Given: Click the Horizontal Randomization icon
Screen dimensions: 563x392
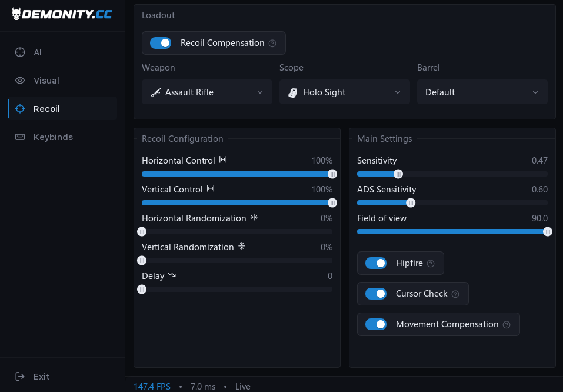Looking at the screenshot, I should tap(254, 217).
